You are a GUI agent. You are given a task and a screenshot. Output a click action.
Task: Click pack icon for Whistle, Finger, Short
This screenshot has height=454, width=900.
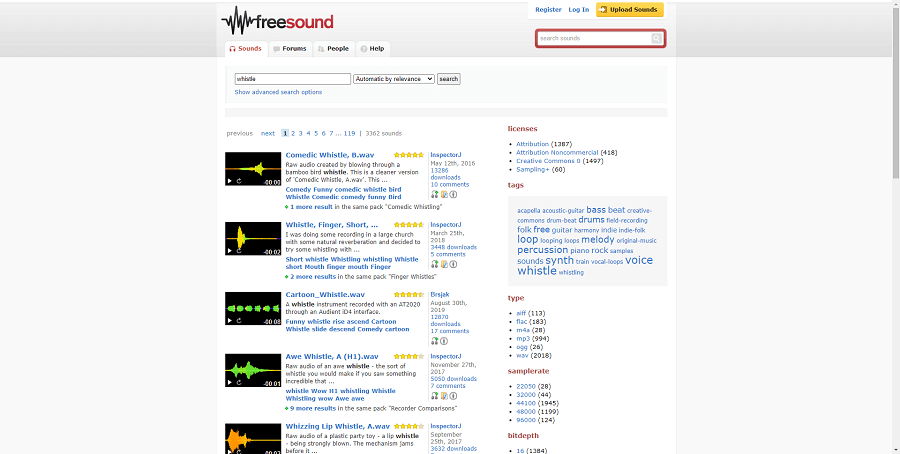point(444,264)
